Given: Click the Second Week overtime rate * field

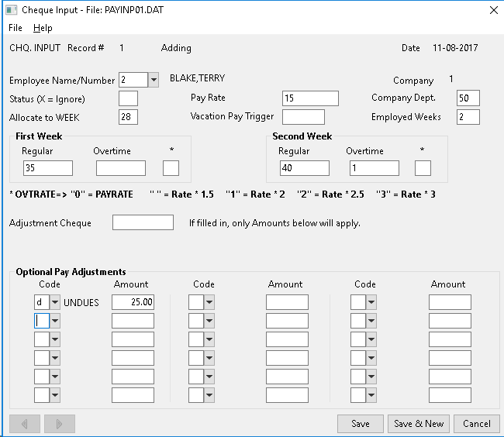Looking at the screenshot, I should [423, 168].
